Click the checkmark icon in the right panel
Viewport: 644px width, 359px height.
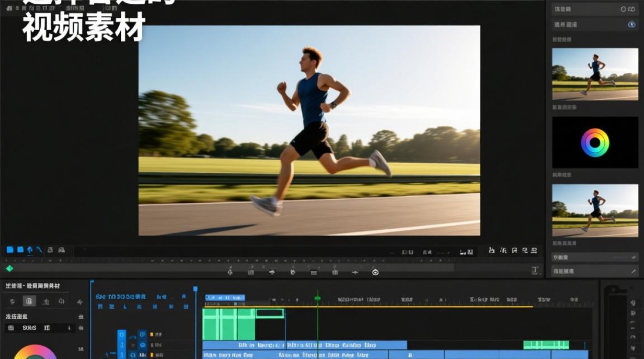tap(633, 257)
